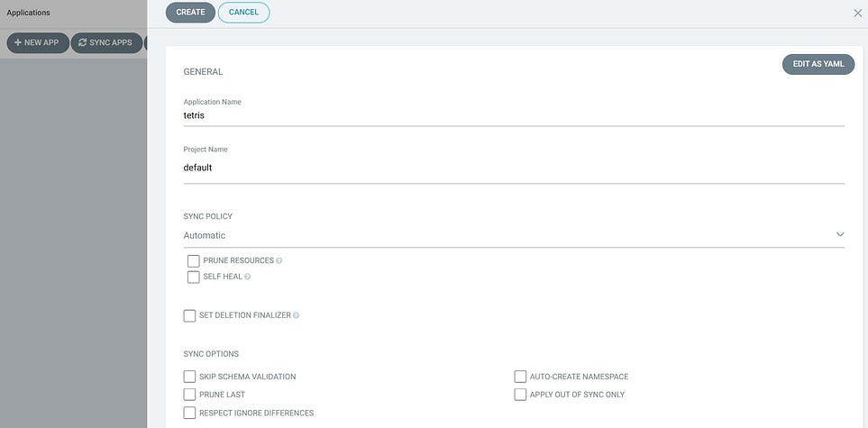Image resolution: width=868 pixels, height=428 pixels.
Task: Click the Sync Policy chevron arrow
Action: coord(840,235)
